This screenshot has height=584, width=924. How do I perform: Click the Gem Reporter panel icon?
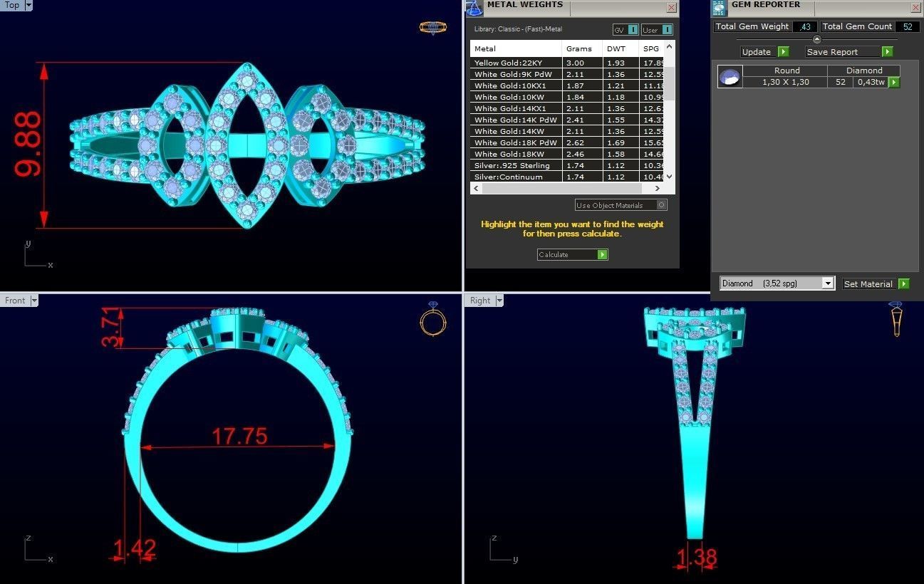[x=719, y=8]
